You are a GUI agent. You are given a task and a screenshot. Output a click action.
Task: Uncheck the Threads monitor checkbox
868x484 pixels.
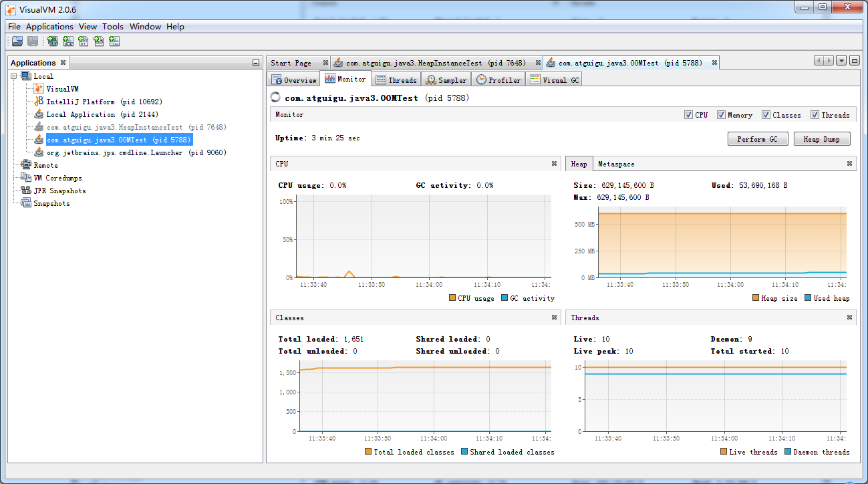coord(815,115)
